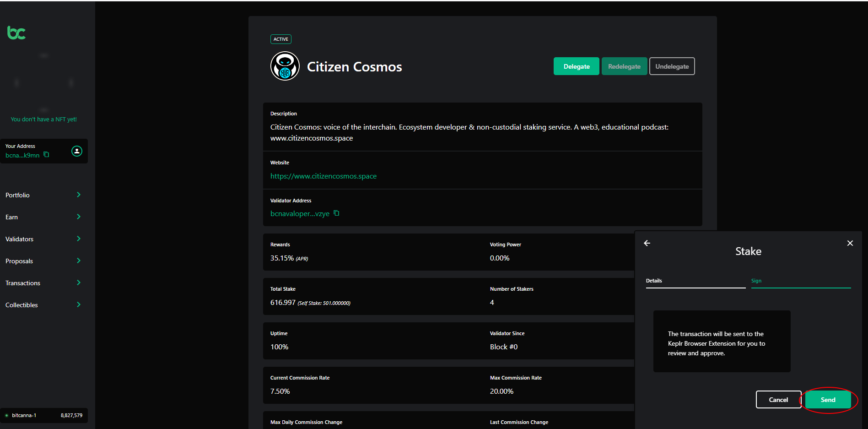The image size is (868, 429).
Task: Expand the Earn menu
Action: (x=79, y=217)
